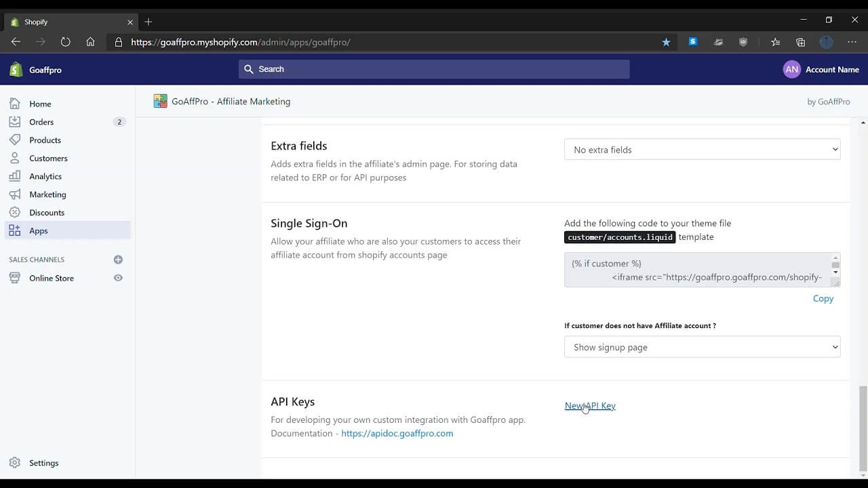Open the apidoc.goaffpro.com documentation link
The width and height of the screenshot is (868, 488).
point(397,433)
